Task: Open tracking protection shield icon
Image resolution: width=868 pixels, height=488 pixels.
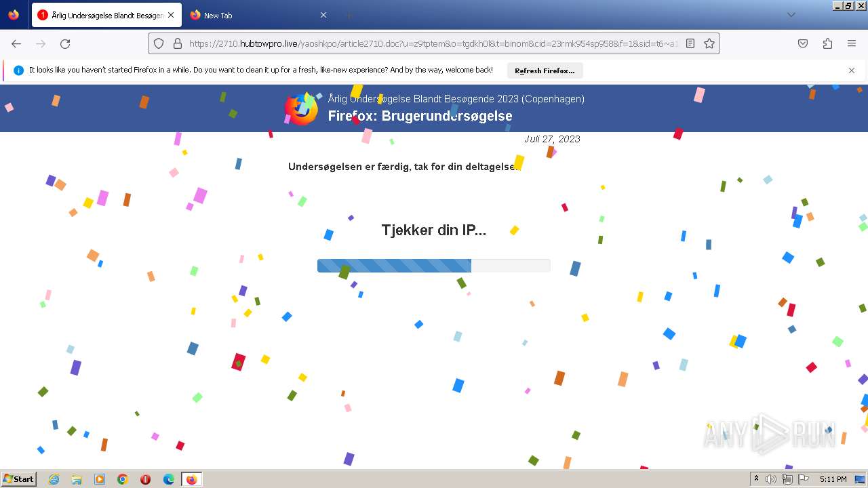Action: click(159, 43)
